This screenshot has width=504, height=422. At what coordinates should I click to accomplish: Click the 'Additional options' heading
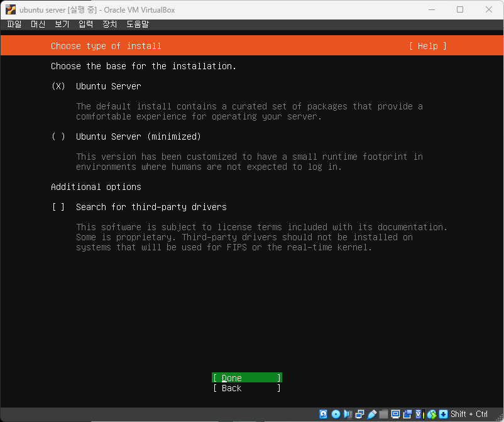click(96, 187)
